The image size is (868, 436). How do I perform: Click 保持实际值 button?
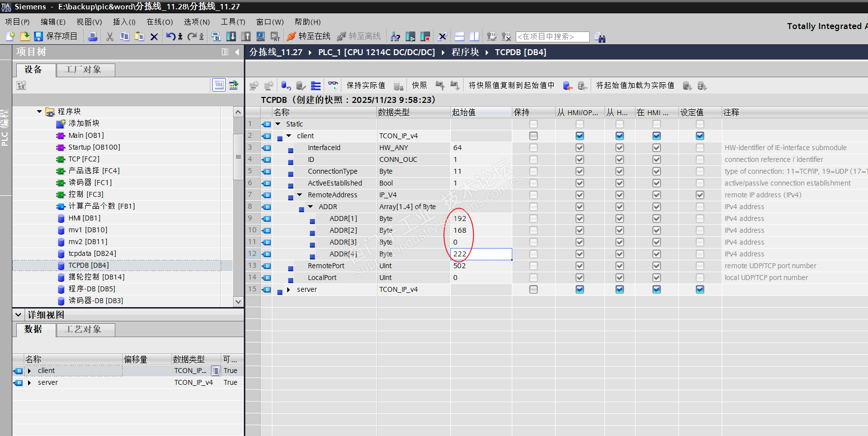tap(366, 86)
